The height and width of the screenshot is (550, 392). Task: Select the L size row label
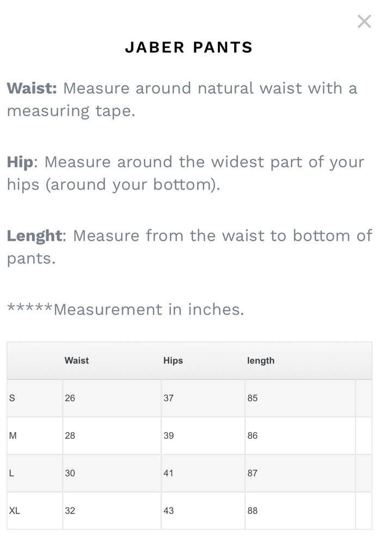pos(12,473)
